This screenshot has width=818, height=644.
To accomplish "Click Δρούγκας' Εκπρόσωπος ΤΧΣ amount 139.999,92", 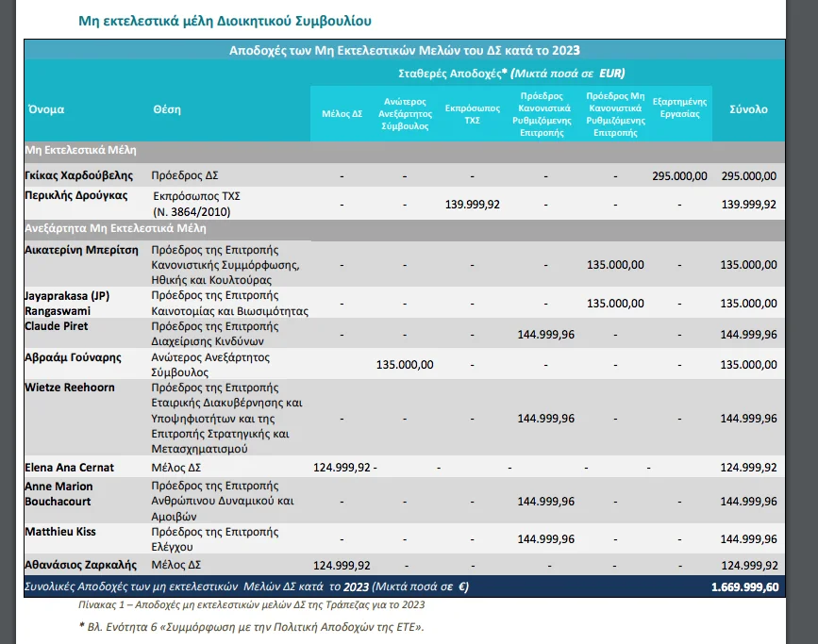I will 472,205.
